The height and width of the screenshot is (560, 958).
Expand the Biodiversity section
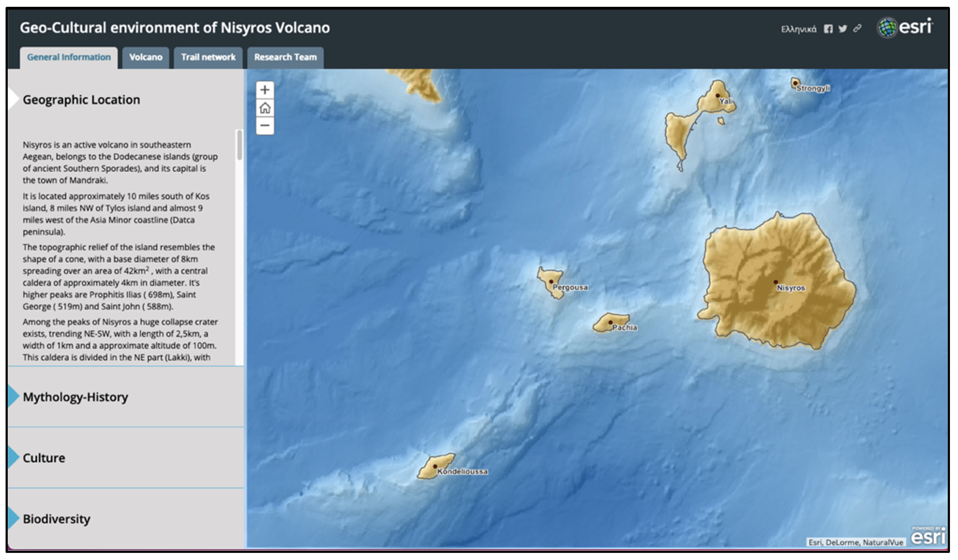click(56, 519)
